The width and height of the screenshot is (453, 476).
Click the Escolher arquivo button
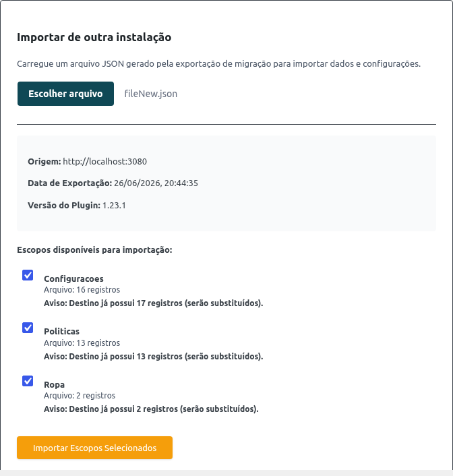coord(65,94)
